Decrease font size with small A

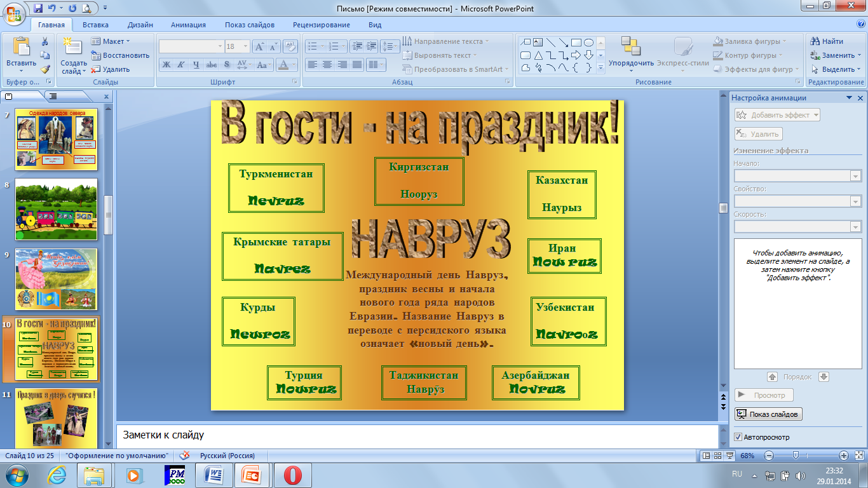click(273, 46)
